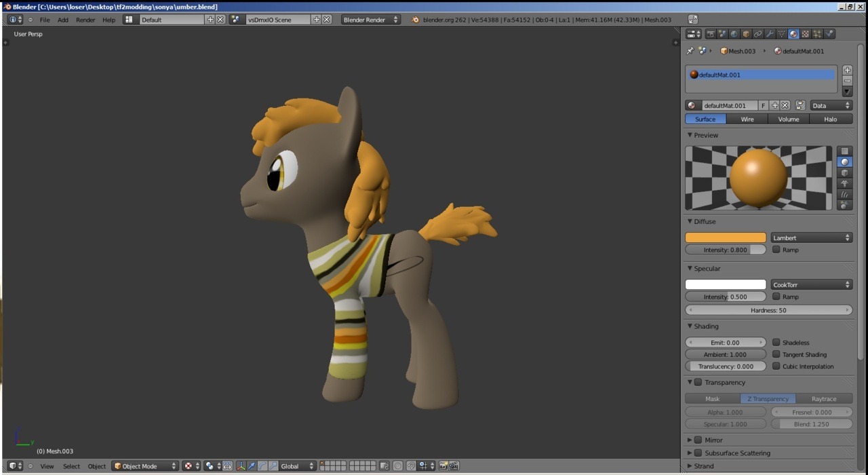Set preview to hair strands shape

pos(844,194)
